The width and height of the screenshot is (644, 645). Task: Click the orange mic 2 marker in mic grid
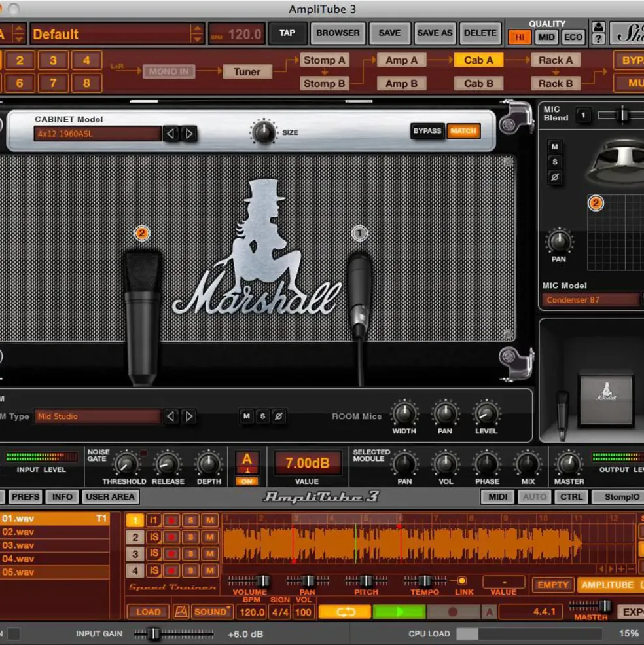(x=596, y=203)
